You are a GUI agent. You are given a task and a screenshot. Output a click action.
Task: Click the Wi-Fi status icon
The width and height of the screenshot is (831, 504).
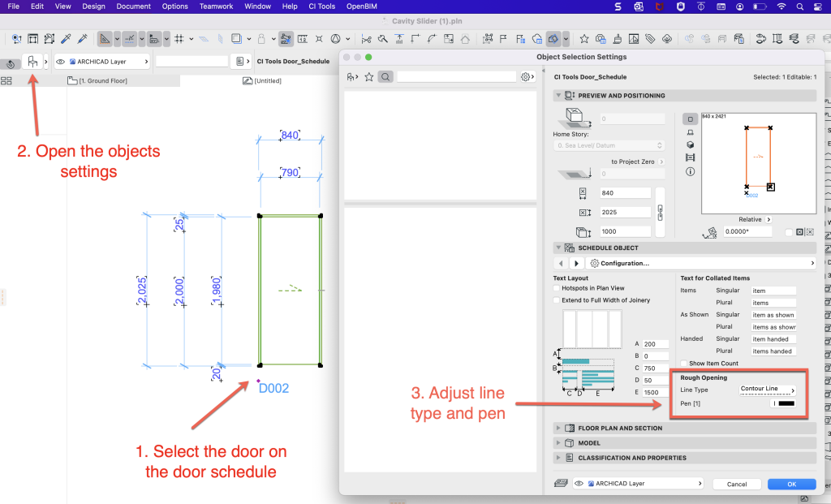[x=781, y=6]
